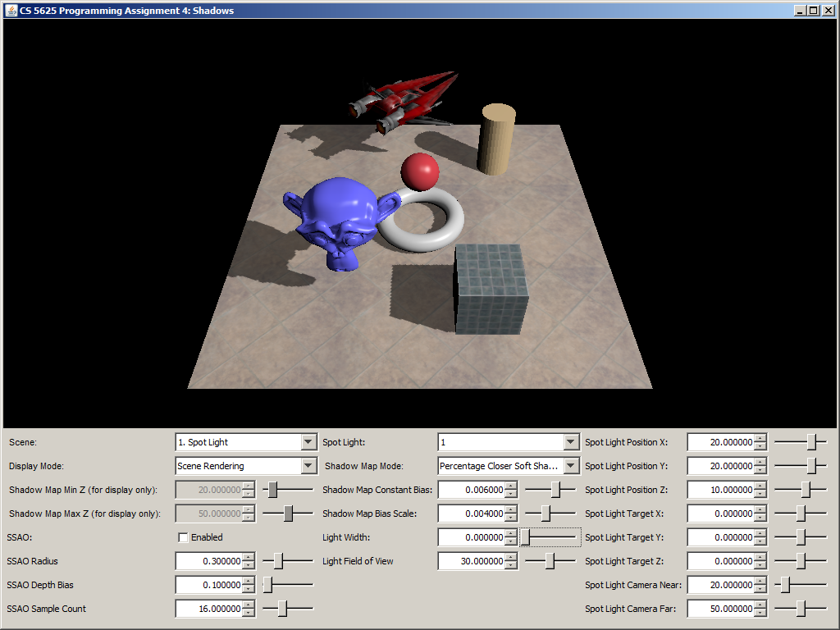Click the Spot Light Target Y field

click(x=720, y=538)
